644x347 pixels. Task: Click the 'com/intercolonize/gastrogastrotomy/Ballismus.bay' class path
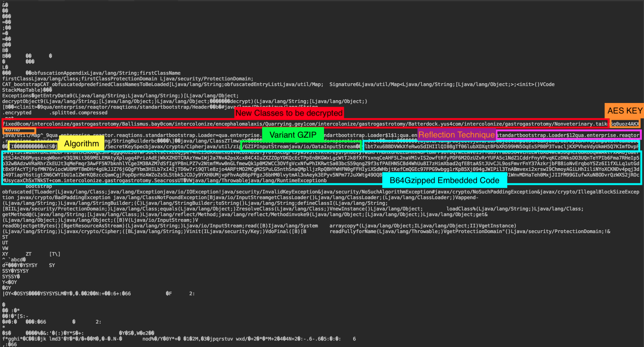(x=90, y=124)
